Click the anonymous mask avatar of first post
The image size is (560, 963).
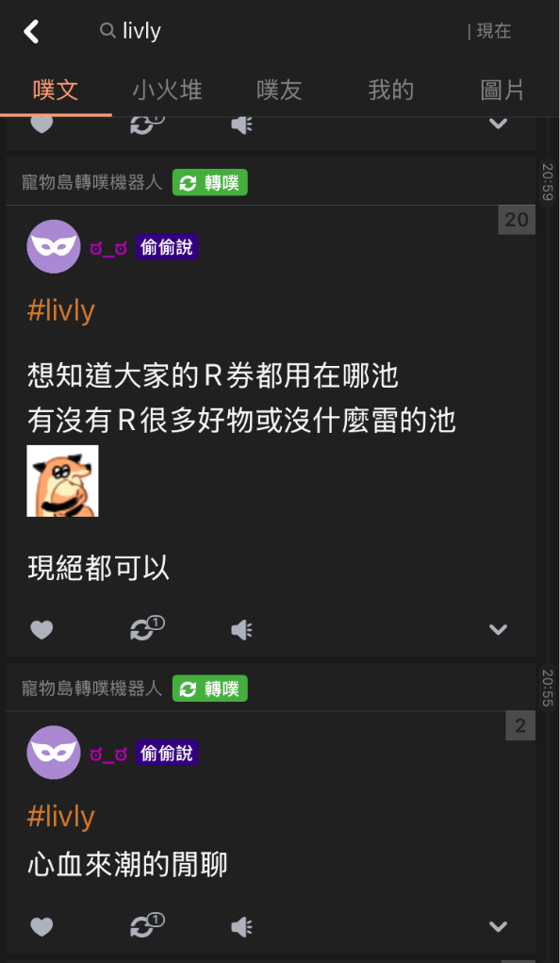pyautogui.click(x=54, y=247)
